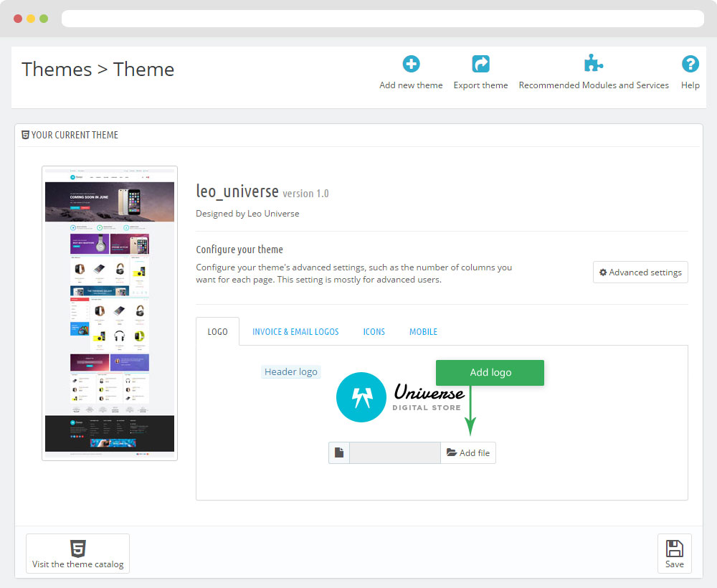Click the green Add logo callout
This screenshot has height=588, width=717.
[x=490, y=372]
